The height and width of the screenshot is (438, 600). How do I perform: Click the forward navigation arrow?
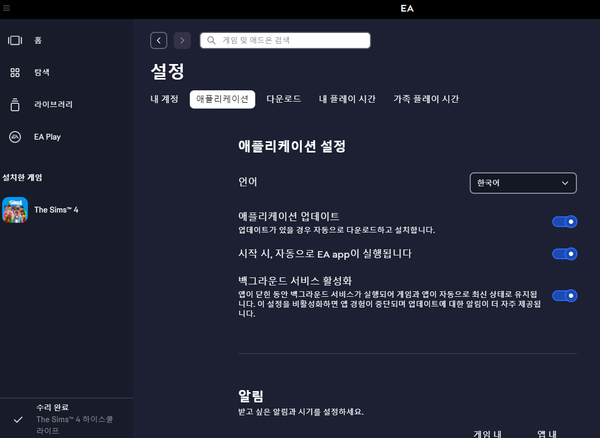coord(182,40)
